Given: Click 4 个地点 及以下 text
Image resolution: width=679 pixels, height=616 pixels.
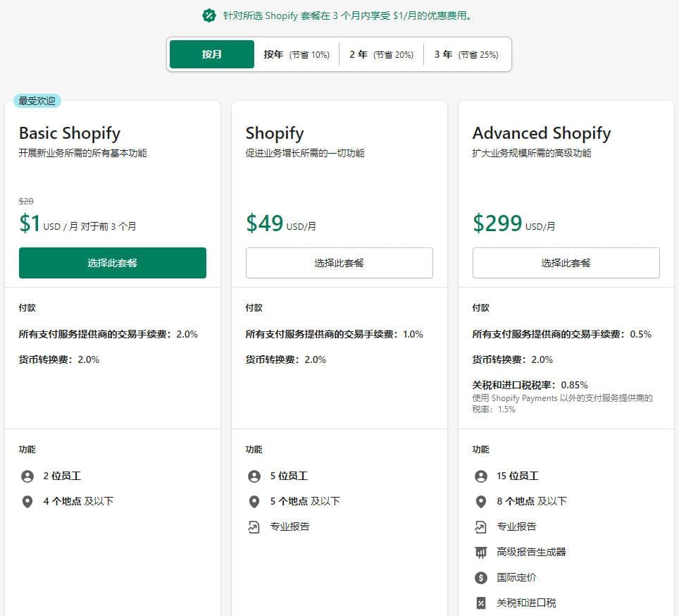Looking at the screenshot, I should click(78, 502).
